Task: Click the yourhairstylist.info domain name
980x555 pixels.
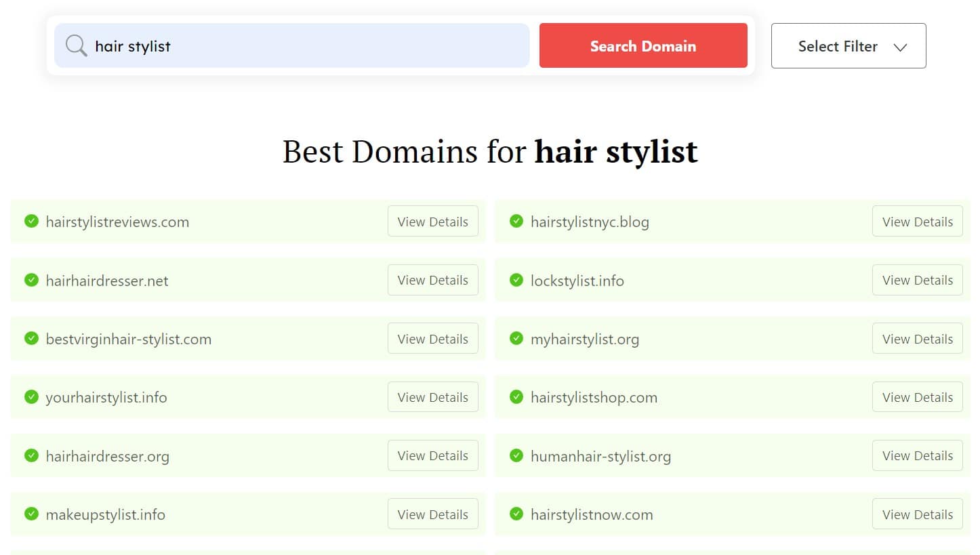Action: [x=106, y=398]
